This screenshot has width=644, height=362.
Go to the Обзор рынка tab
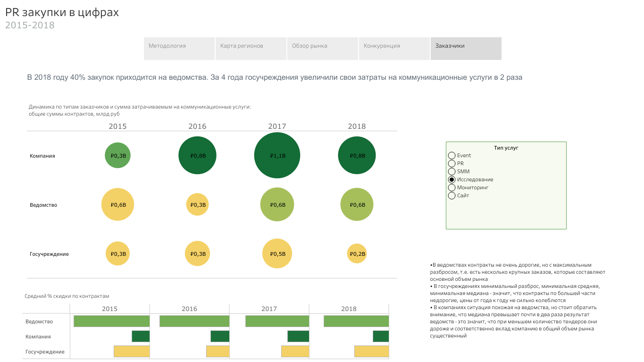click(x=323, y=49)
